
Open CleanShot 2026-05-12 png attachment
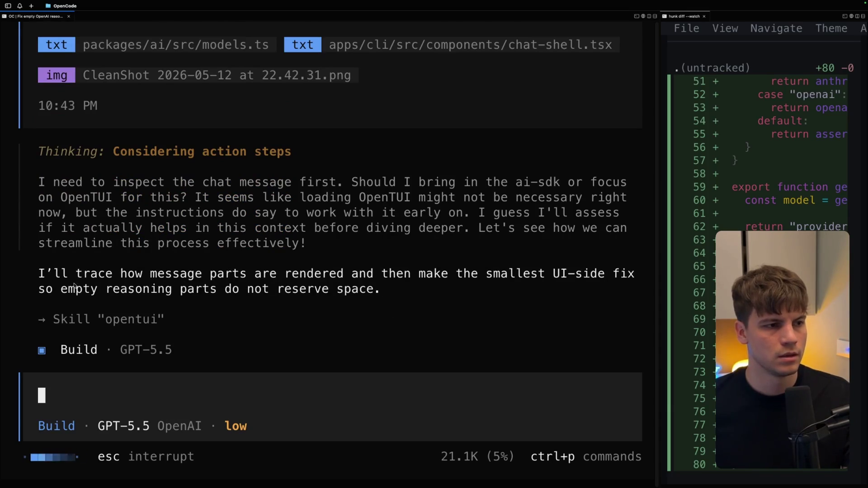click(x=217, y=75)
